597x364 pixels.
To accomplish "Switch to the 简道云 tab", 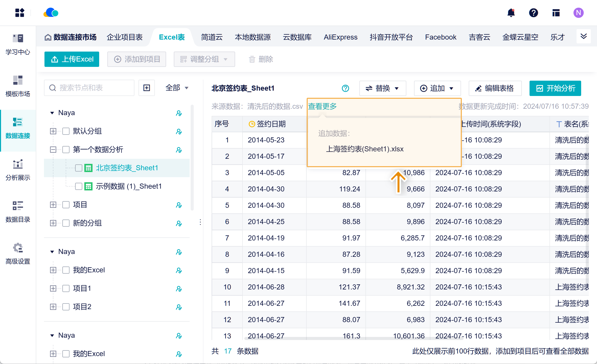I will (x=212, y=37).
